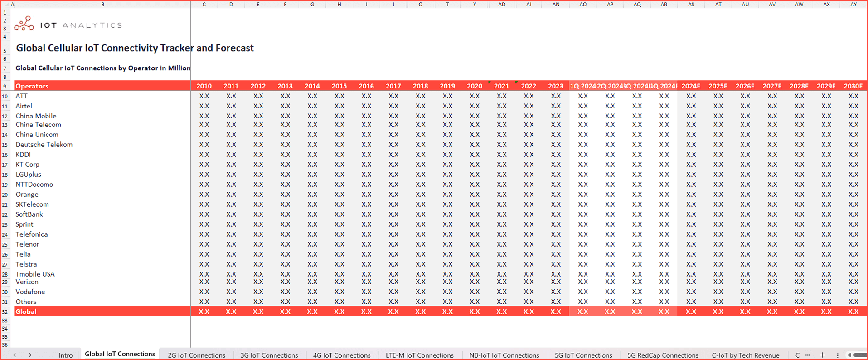Open the 3G IoT Connections tab
Screen dimensions: 868x360
(269, 355)
